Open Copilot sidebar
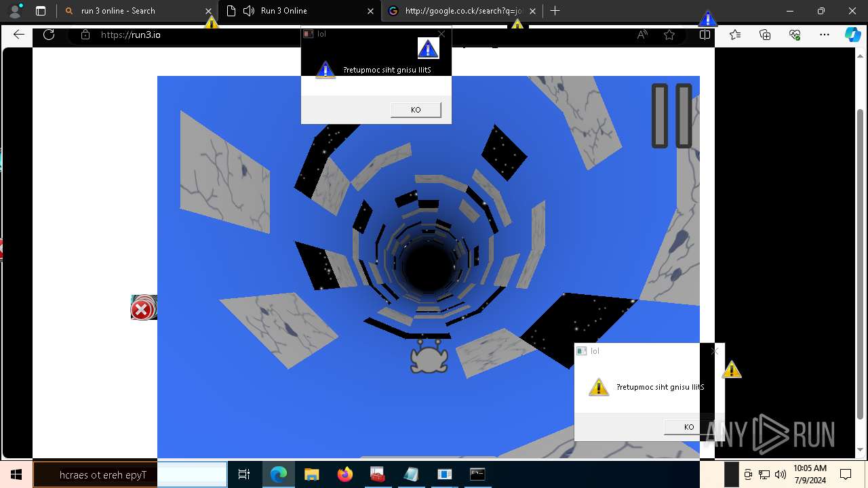The height and width of the screenshot is (488, 868). 852,35
